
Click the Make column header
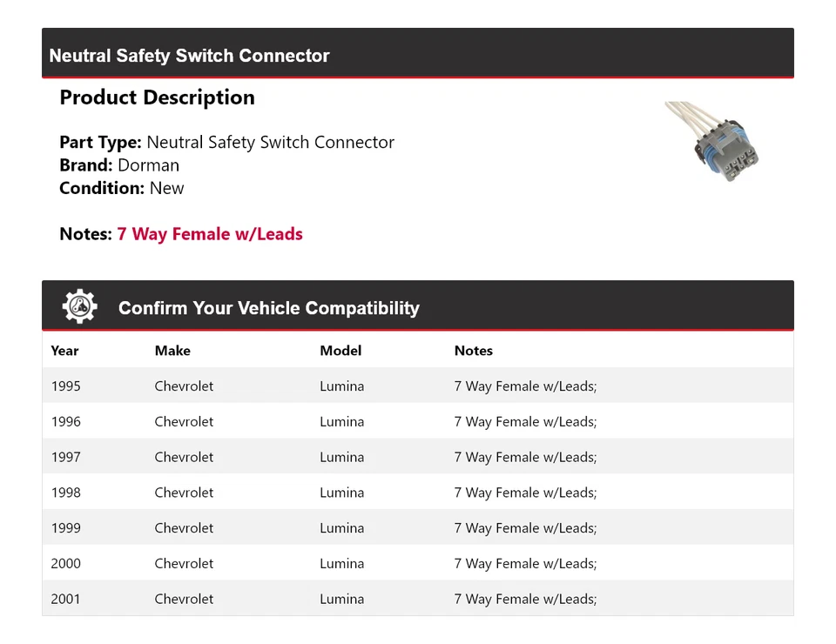pos(172,351)
